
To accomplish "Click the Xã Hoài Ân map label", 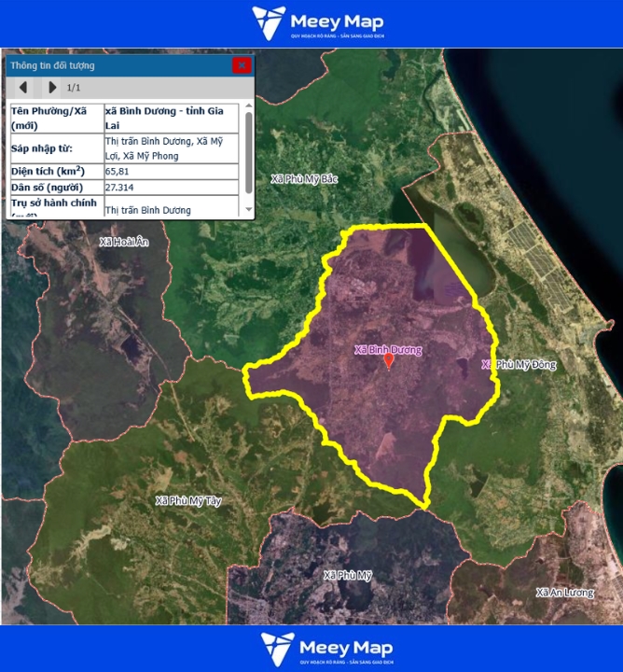I will (123, 242).
